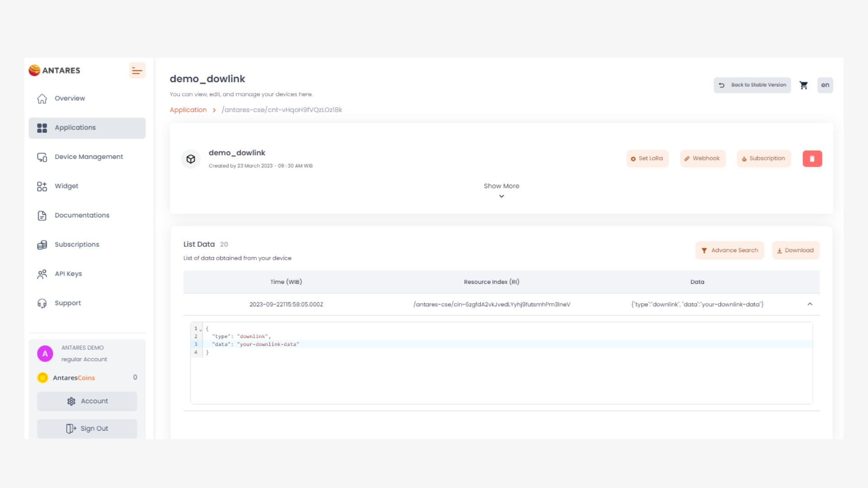The height and width of the screenshot is (488, 868).
Task: Click Advance Search filter button
Action: pos(729,250)
